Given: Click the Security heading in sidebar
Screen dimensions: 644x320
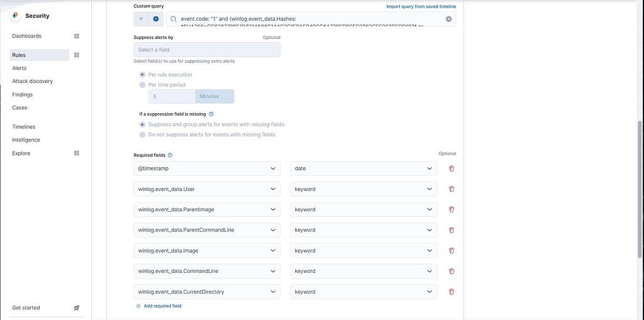Looking at the screenshot, I should click(37, 16).
